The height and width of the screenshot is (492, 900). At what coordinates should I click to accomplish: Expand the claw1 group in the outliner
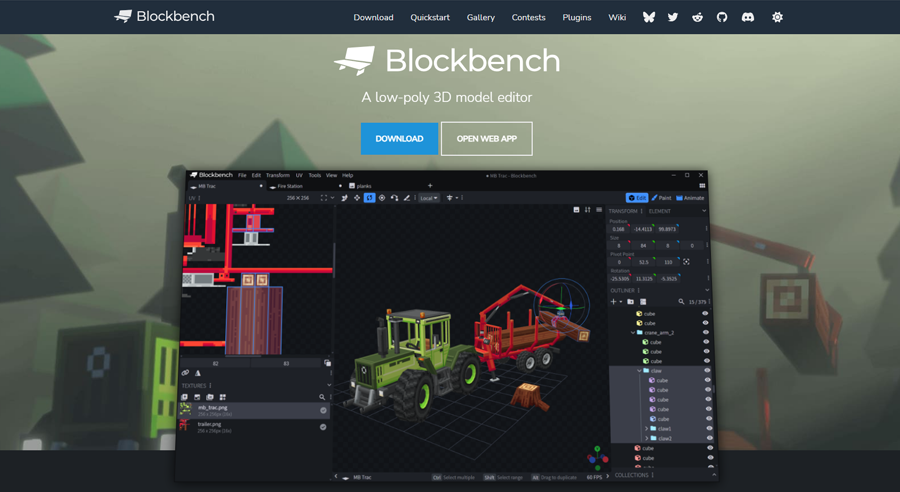647,429
